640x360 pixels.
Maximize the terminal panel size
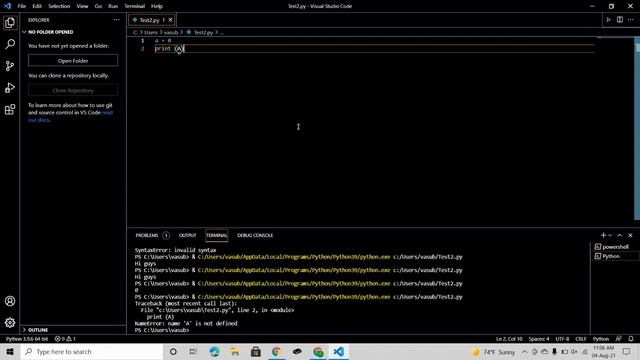[x=620, y=235]
